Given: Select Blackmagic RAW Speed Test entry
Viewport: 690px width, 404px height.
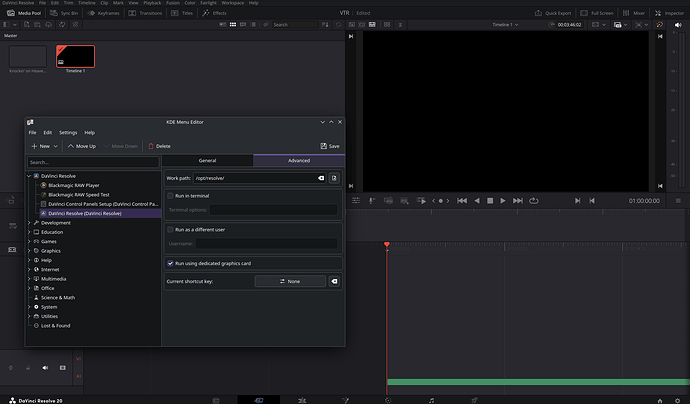Looking at the screenshot, I should coord(78,195).
